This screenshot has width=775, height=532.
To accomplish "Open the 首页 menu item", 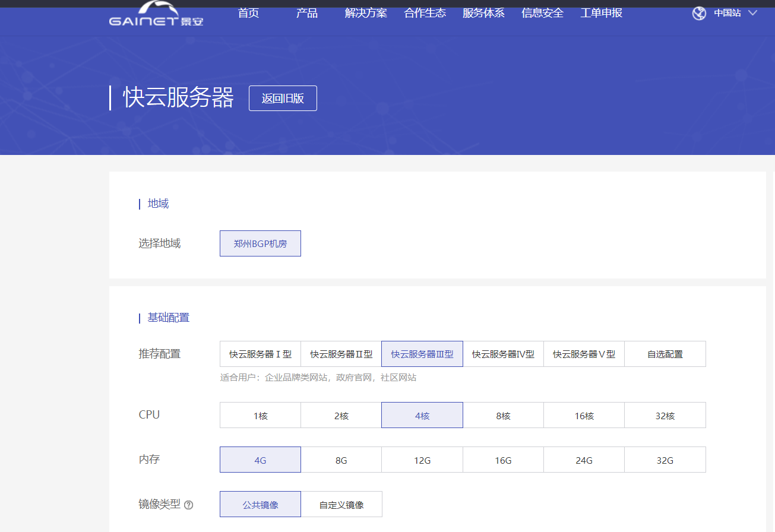I will [x=248, y=13].
